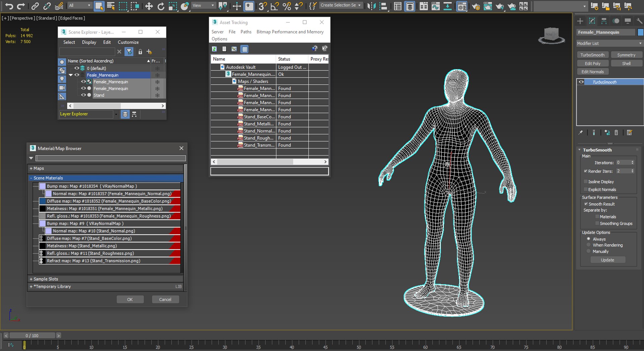
Task: Toggle visibility of Feale_Mannequin layer
Action: click(x=77, y=75)
